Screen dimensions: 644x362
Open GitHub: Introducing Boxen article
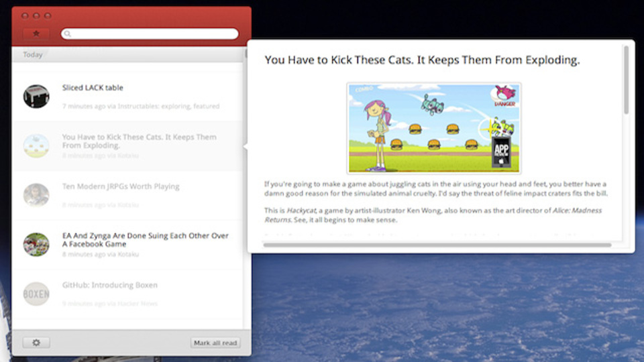coord(127,294)
